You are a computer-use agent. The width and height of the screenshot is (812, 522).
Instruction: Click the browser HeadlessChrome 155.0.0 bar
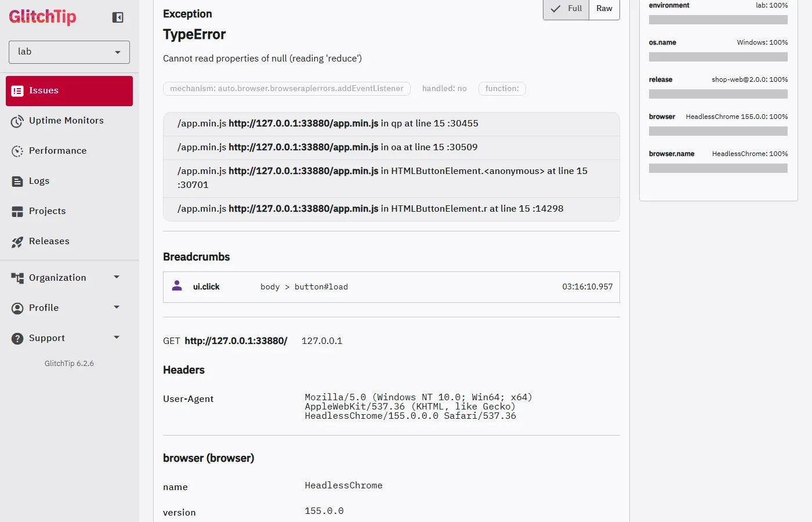click(x=718, y=131)
